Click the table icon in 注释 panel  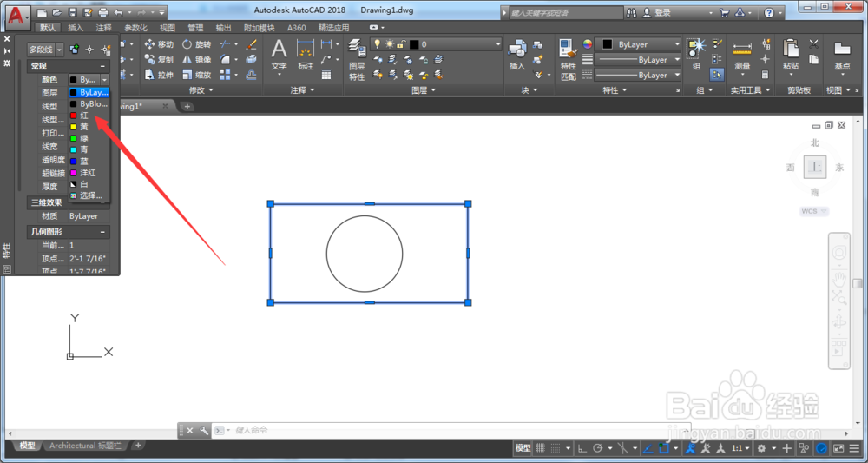click(326, 75)
